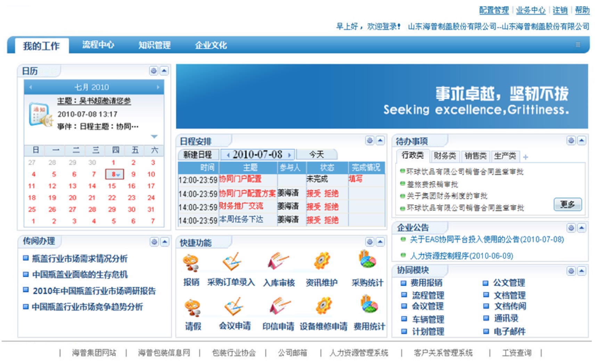Image resolution: width=597 pixels, height=364 pixels.
Task: Launch the 资讯维护 gear icon
Action: 322,261
